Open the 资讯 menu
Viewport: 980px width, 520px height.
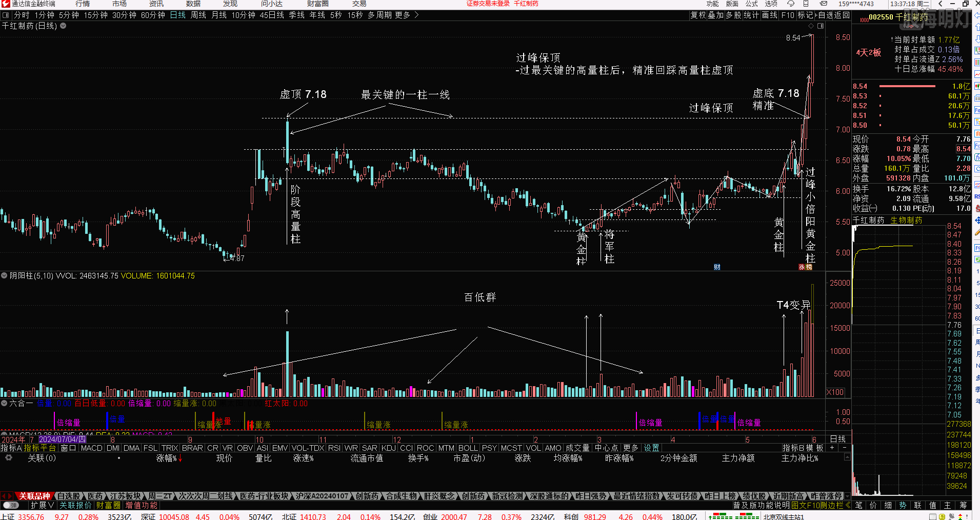(x=156, y=4)
